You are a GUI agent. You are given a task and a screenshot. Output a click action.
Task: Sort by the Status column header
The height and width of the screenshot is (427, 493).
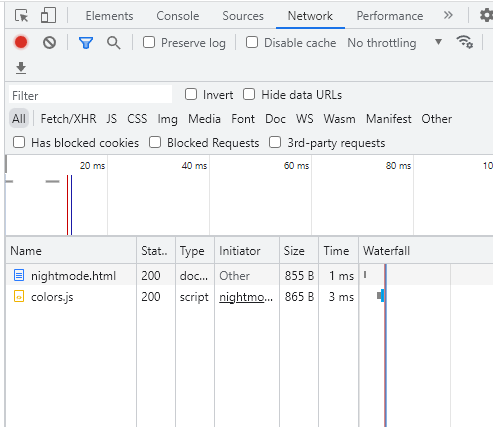[156, 251]
